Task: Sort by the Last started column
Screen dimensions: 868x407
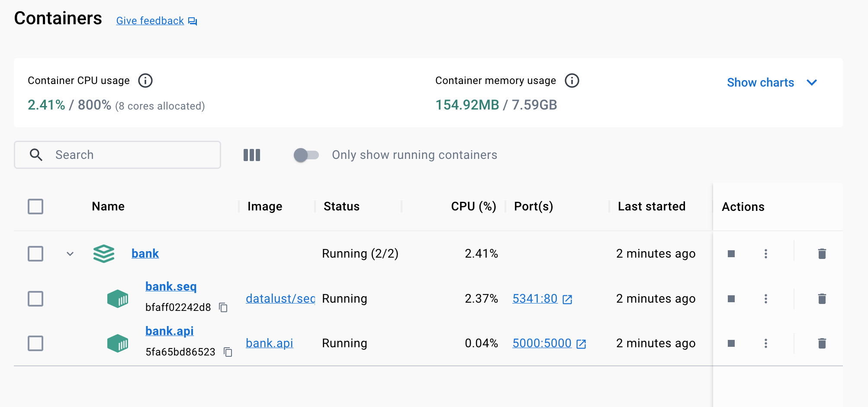Action: coord(651,207)
